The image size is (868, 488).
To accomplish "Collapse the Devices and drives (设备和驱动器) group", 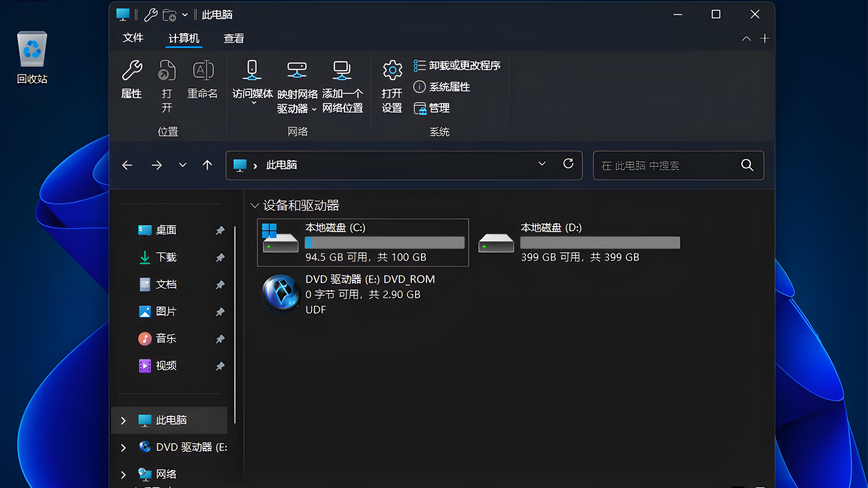I will click(x=254, y=205).
